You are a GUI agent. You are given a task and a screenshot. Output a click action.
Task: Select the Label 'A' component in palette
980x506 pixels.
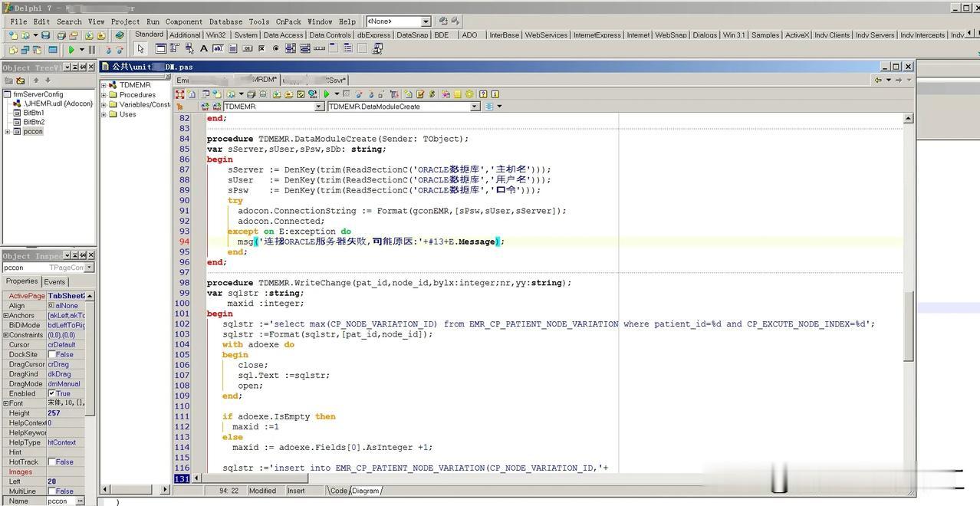tap(203, 48)
